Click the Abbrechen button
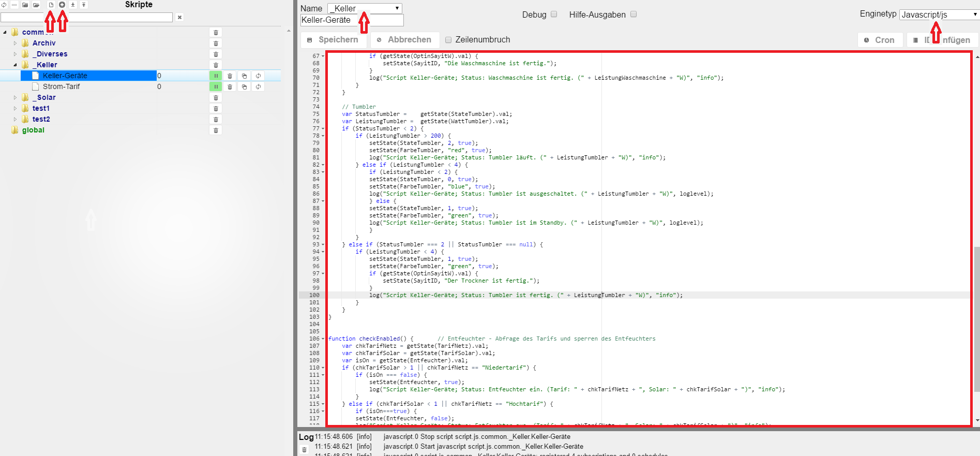The height and width of the screenshot is (456, 980). [x=404, y=40]
